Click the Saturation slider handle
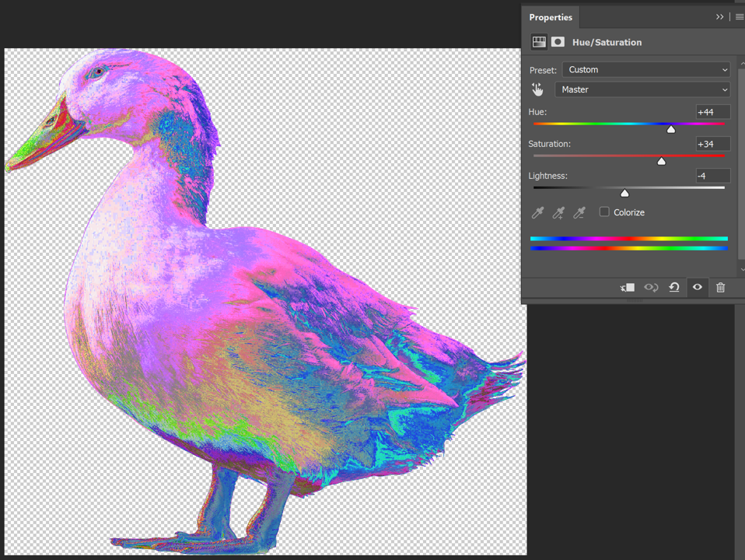Screen dimensions: 745x560 point(661,161)
